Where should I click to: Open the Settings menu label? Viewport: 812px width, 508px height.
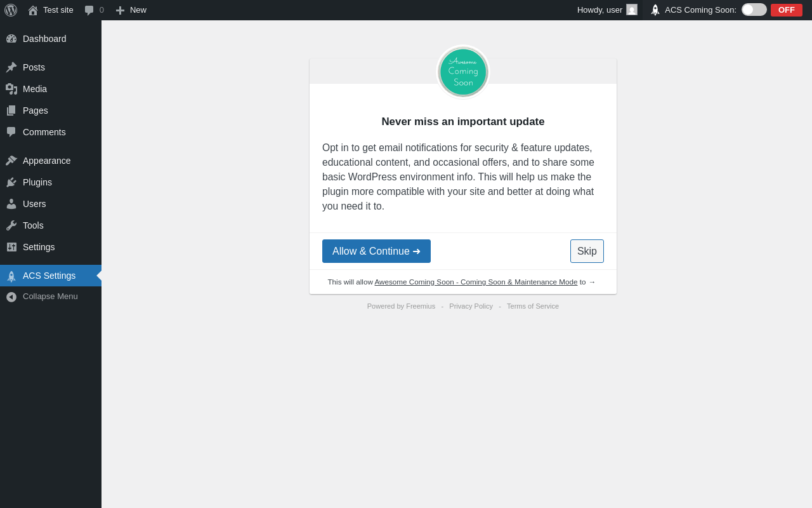[x=39, y=247]
